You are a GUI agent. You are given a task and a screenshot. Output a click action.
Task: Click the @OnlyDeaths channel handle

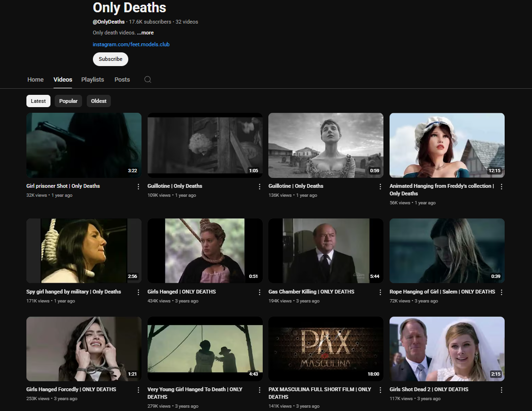point(108,22)
